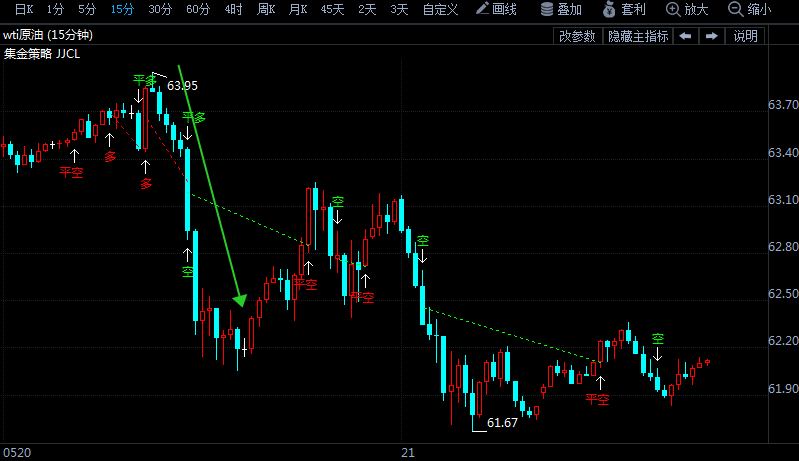Open the 叠加 overlay tool
Image resolution: width=799 pixels, height=461 pixels.
click(561, 9)
